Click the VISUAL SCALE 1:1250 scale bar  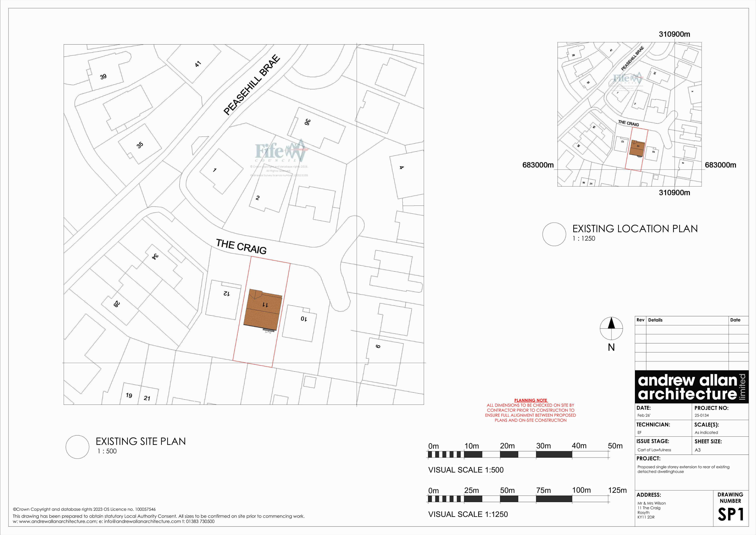(x=519, y=499)
